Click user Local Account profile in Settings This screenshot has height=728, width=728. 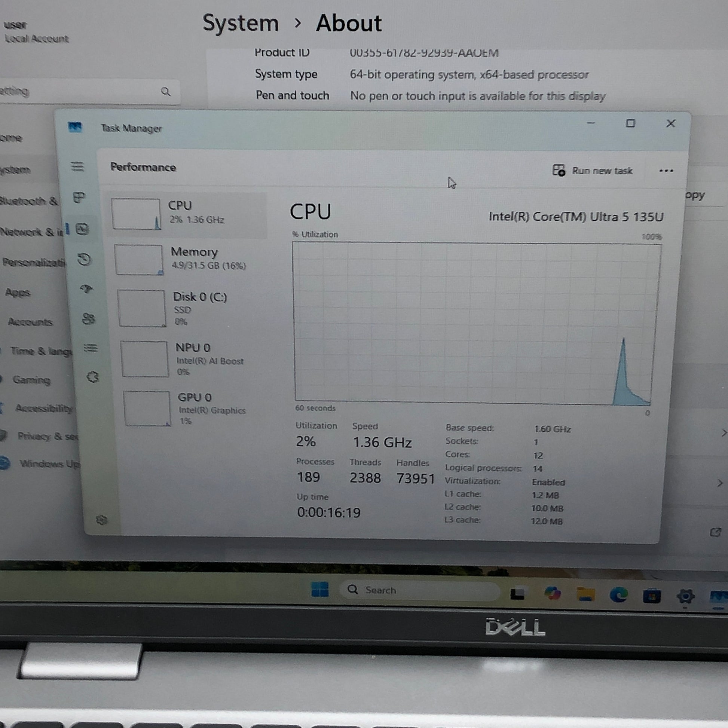[36, 32]
